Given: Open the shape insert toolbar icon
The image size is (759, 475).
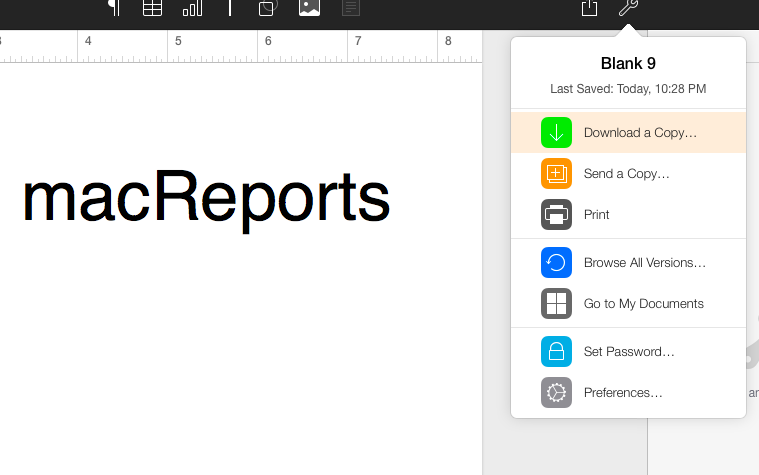Looking at the screenshot, I should (268, 8).
